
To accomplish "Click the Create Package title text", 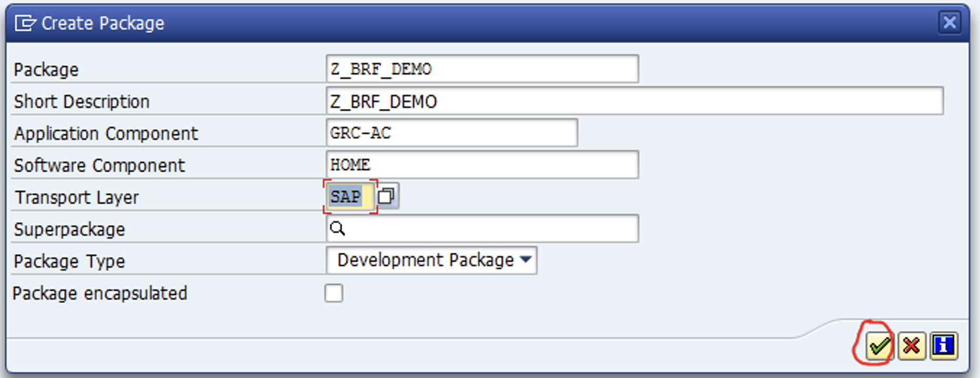I will tap(103, 23).
